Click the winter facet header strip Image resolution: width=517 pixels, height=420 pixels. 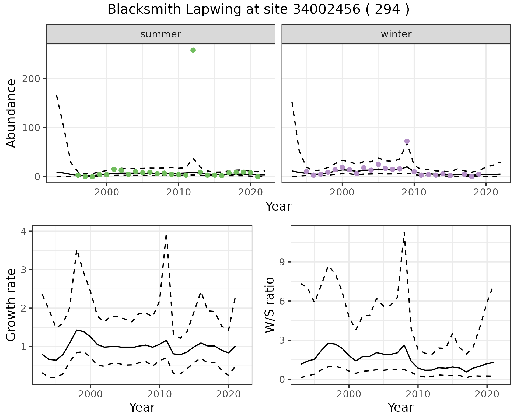coord(396,34)
